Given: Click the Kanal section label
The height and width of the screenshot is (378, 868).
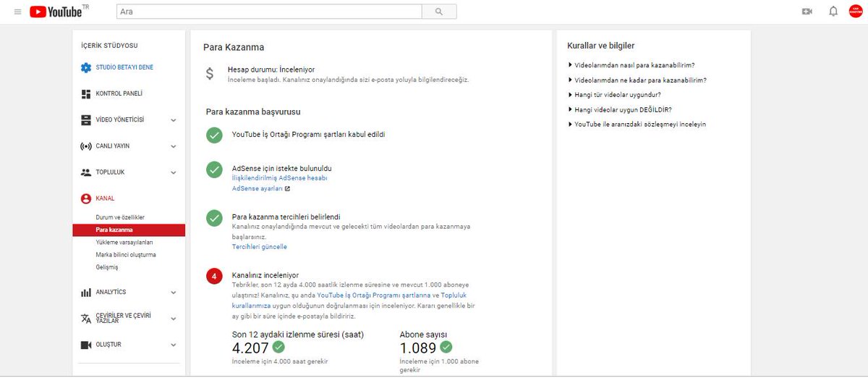Looking at the screenshot, I should (105, 198).
